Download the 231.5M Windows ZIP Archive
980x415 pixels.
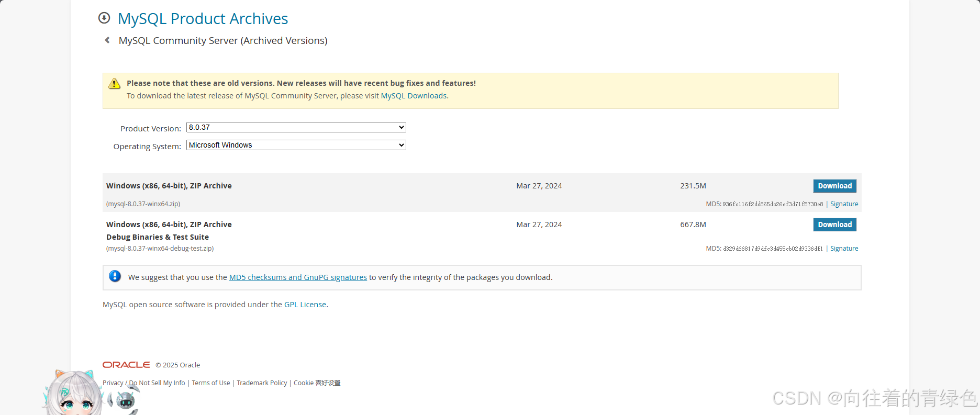[x=835, y=186]
